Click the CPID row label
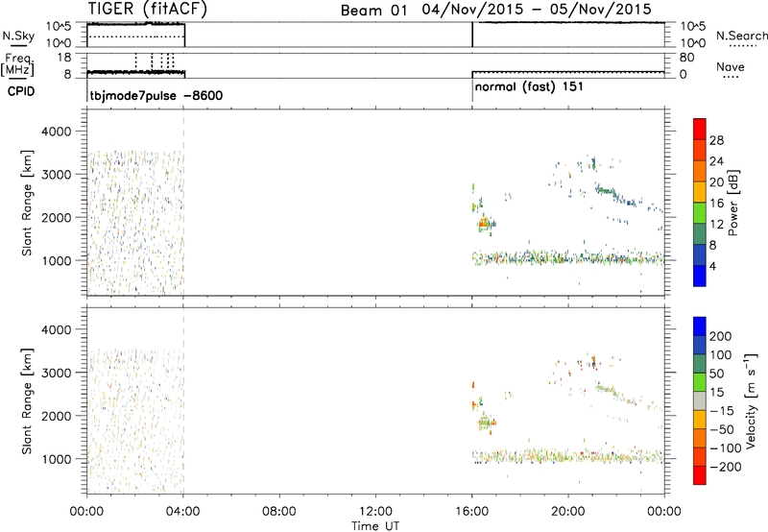Viewport: 768px width, 532px height. (x=21, y=91)
